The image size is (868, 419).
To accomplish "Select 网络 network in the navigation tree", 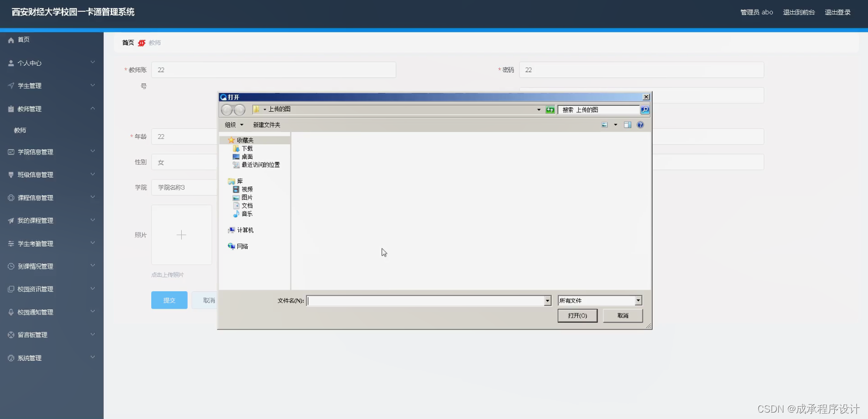I will point(243,246).
